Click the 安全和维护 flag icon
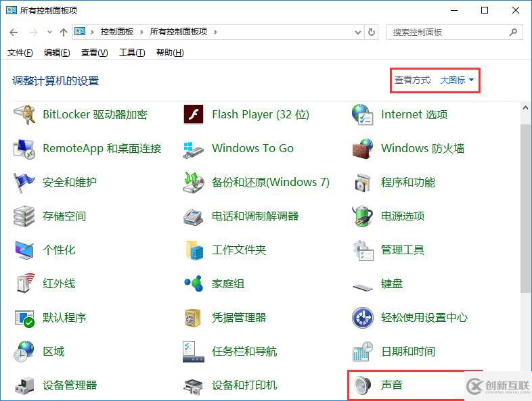The image size is (532, 401). point(24,183)
